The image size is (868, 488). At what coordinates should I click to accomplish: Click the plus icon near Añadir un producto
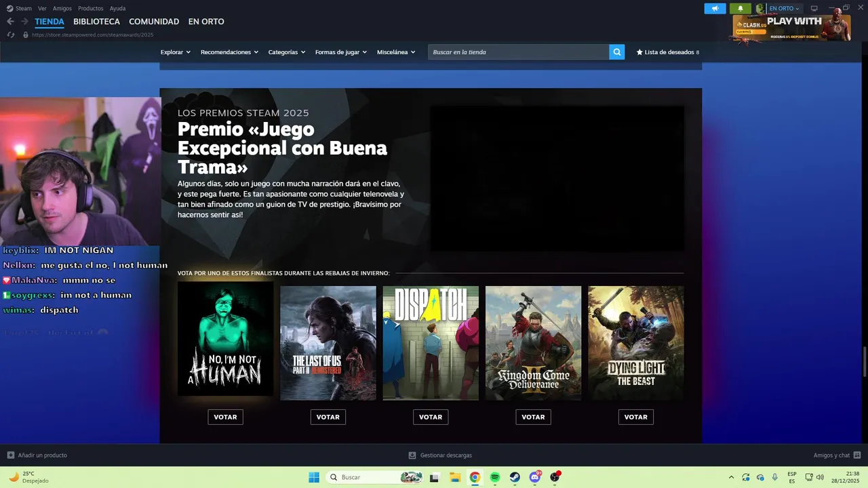coord(10,455)
